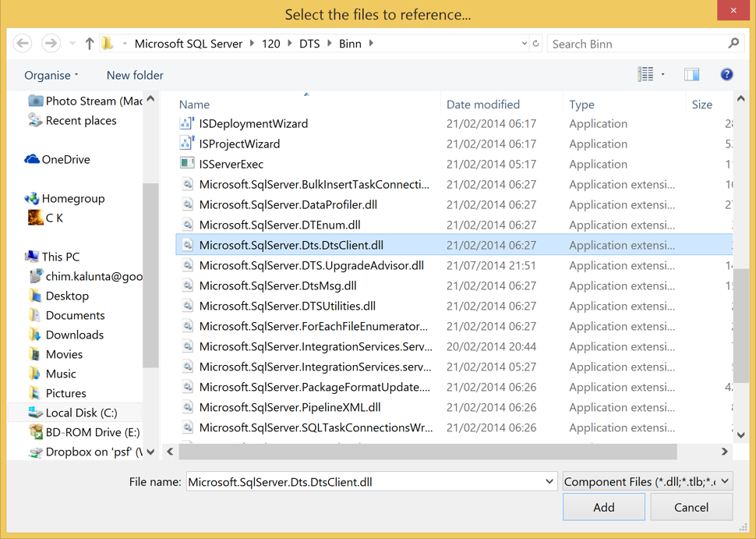756x539 pixels.
Task: Show the preview pane
Action: pyautogui.click(x=691, y=73)
